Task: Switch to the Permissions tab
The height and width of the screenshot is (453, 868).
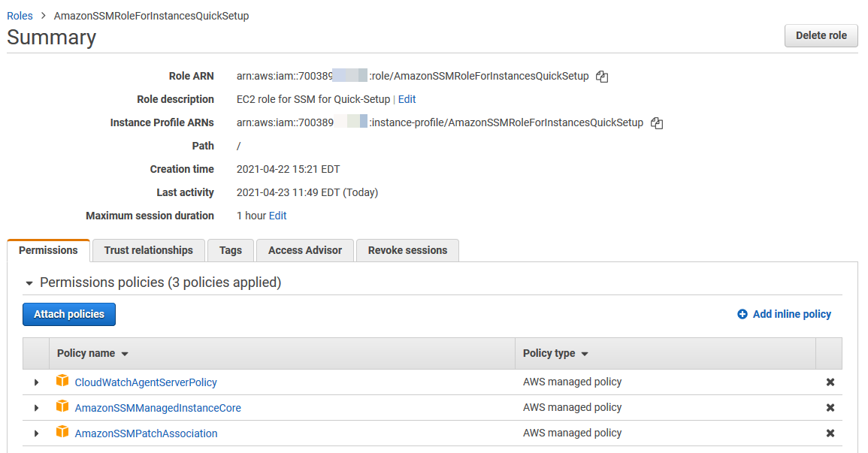Action: pos(48,251)
